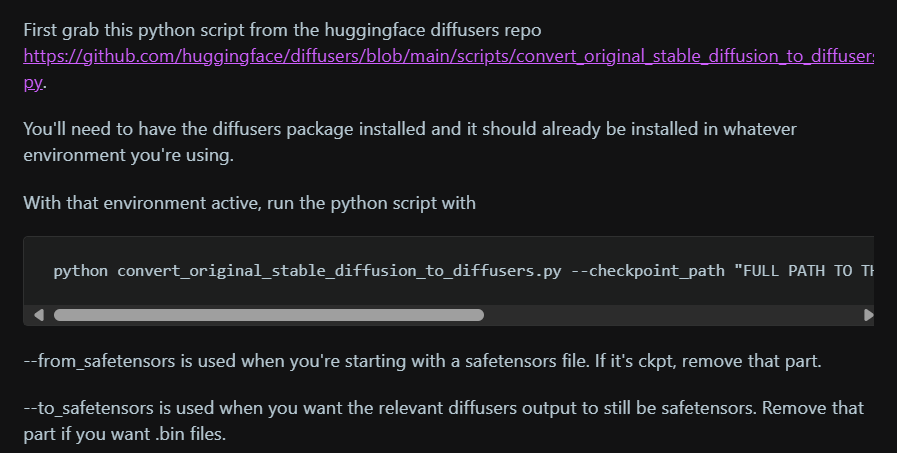Image resolution: width=897 pixels, height=453 pixels.
Task: Click the word "python" in the code block
Action: 81,271
